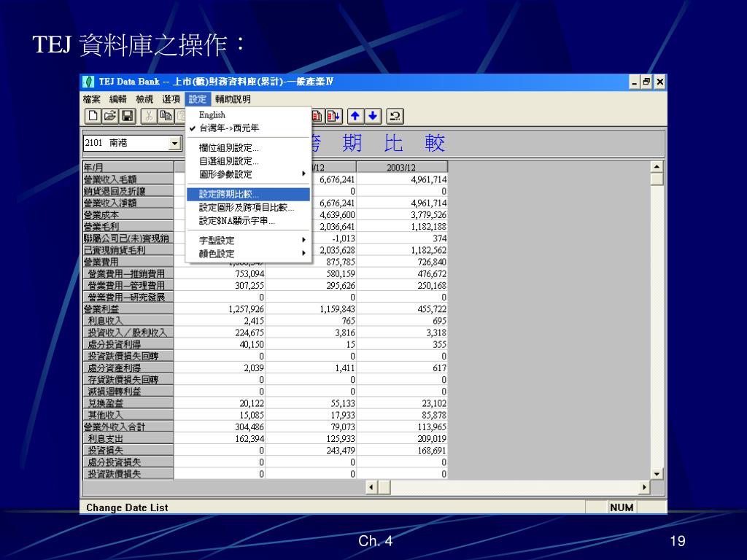Select the 營業費用─管理費用 row header
Image resolution: width=747 pixels, height=560 pixels.
(x=128, y=285)
